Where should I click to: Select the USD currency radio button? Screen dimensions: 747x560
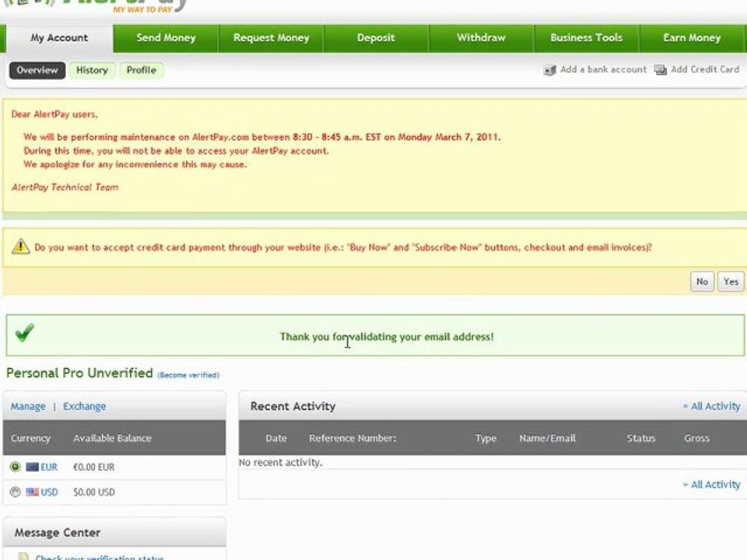[16, 492]
